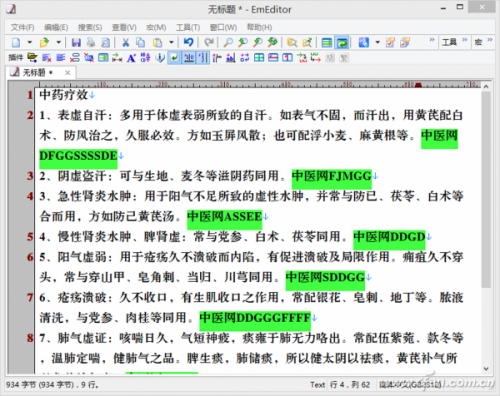The image size is (500, 396).
Task: Expand main toolbar overflow chevron before 工具
Action: coord(432,40)
